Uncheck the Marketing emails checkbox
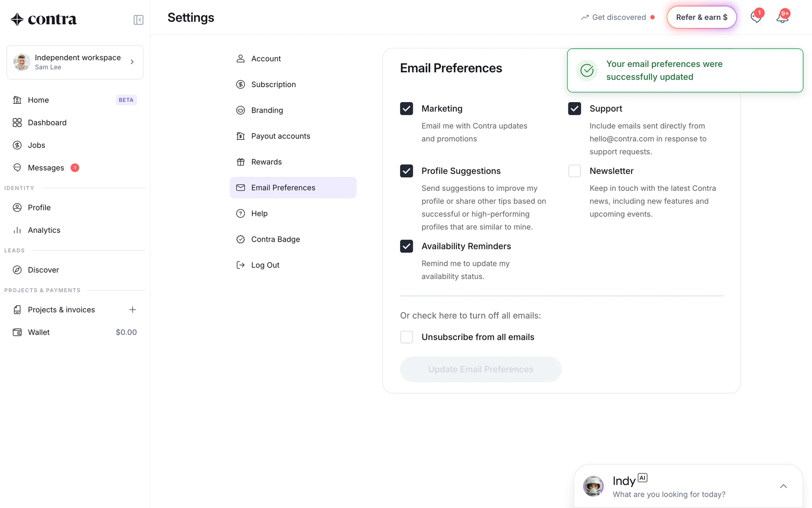 (x=406, y=109)
